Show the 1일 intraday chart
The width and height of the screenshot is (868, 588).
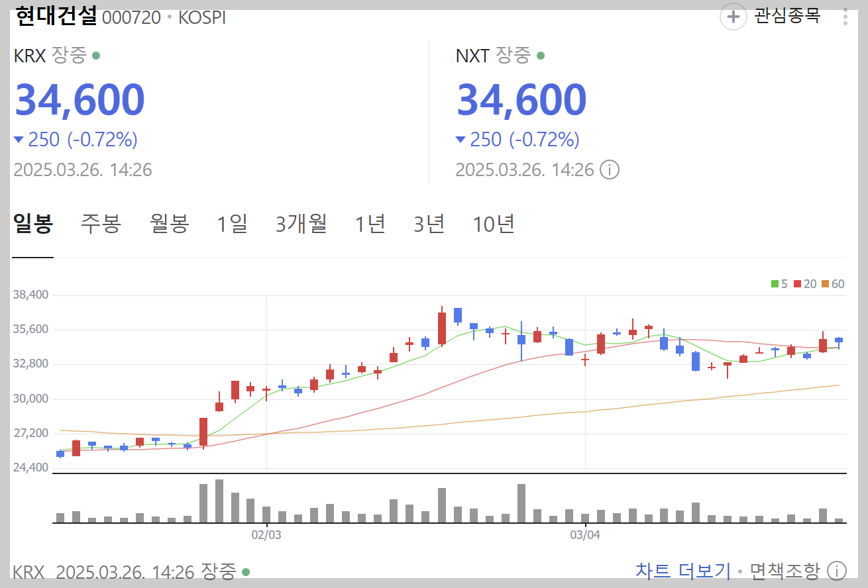tap(232, 224)
